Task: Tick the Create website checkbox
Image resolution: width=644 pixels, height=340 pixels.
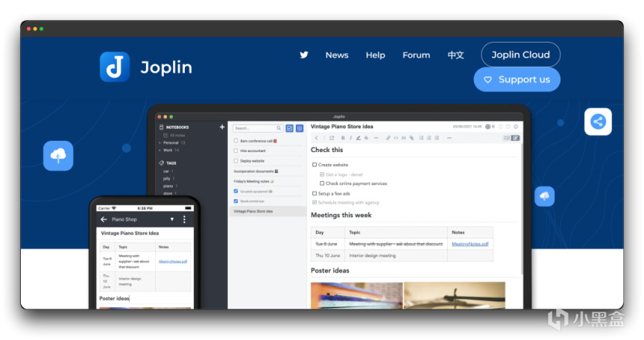Action: 315,165
